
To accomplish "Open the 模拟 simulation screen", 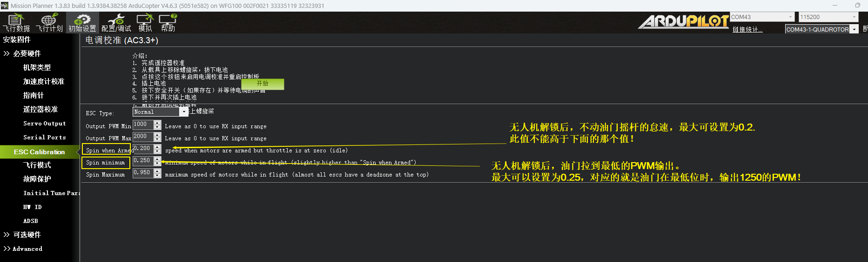I will (x=145, y=23).
